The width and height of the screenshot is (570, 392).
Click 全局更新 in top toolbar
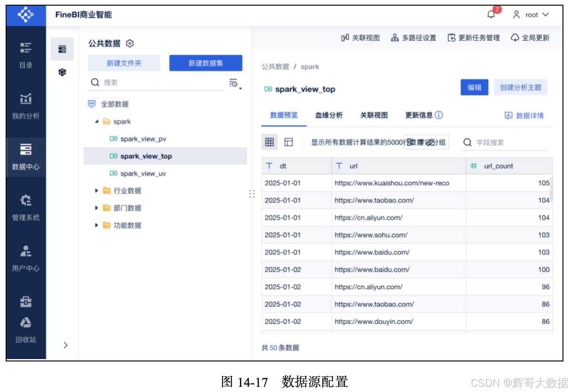point(530,38)
